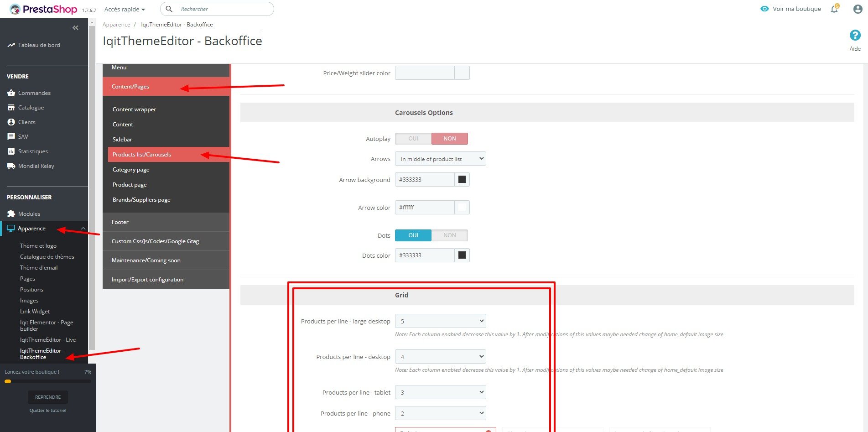Open the Positions page

pos(31,290)
